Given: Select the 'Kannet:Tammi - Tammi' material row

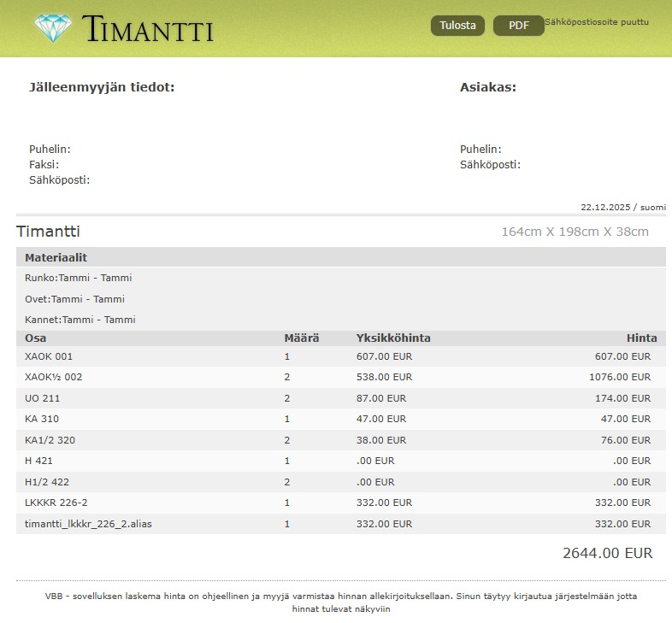Looking at the screenshot, I should pyautogui.click(x=80, y=320).
